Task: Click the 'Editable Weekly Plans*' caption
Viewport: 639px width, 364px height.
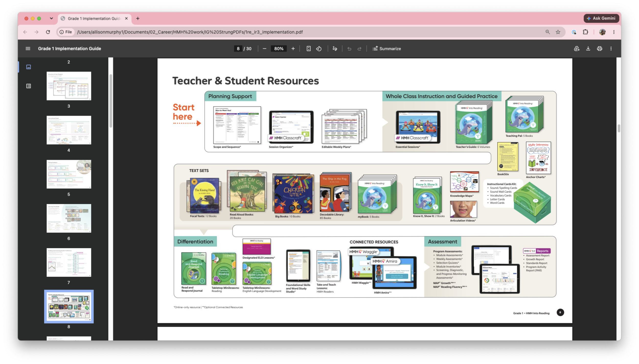Action: [336, 147]
